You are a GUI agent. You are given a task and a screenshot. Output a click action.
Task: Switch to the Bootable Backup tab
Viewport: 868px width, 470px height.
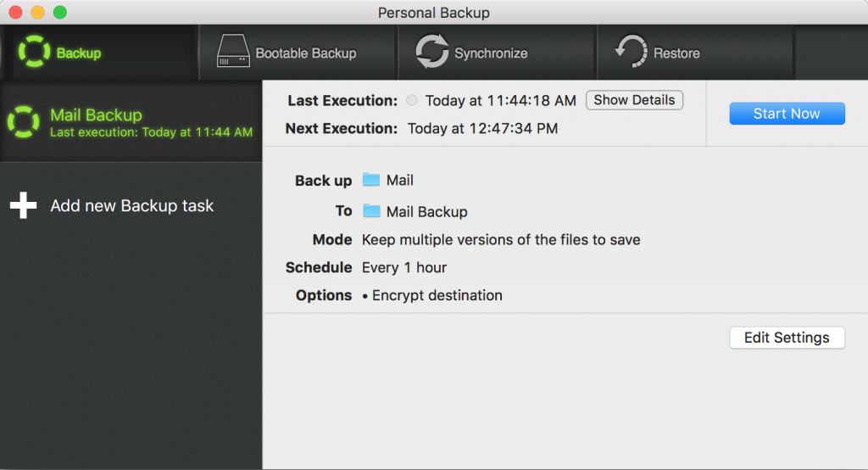point(298,53)
